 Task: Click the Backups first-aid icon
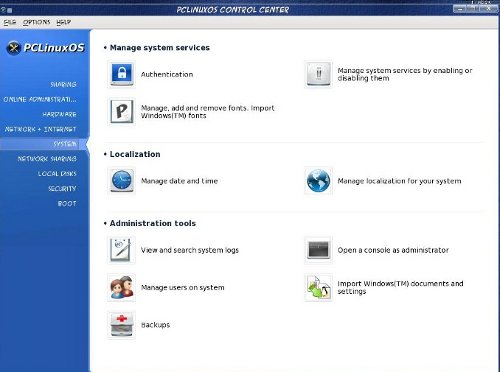(x=122, y=325)
